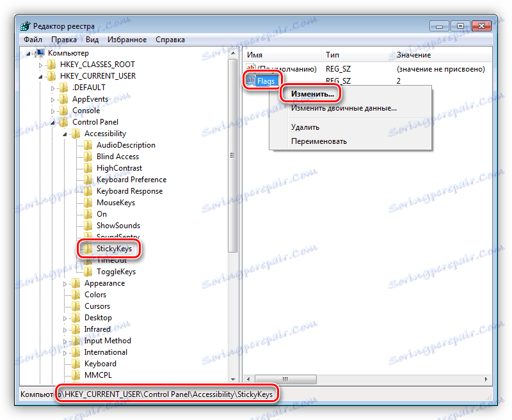Click the Keyboard Response folder icon
Viewport: 512px width, 420px height.
click(88, 191)
